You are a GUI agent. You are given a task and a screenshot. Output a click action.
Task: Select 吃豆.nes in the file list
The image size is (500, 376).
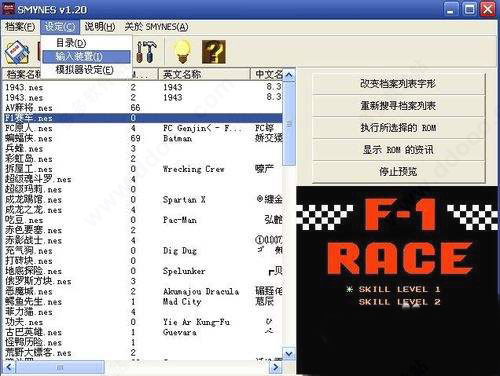[24, 220]
